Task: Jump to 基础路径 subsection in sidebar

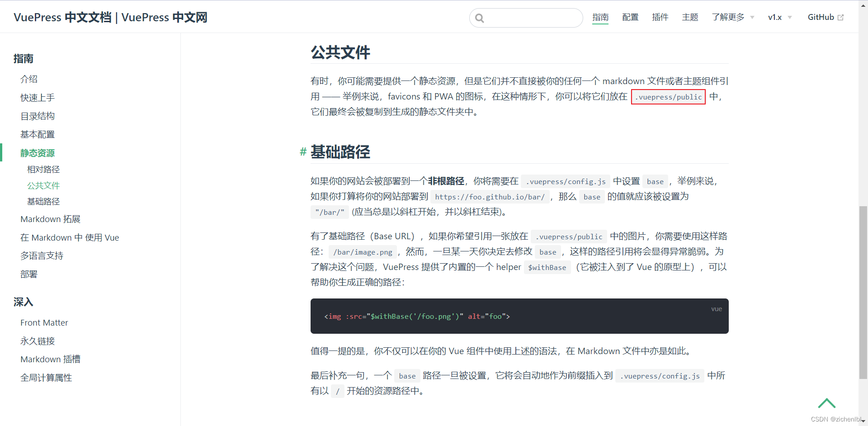Action: (x=43, y=202)
